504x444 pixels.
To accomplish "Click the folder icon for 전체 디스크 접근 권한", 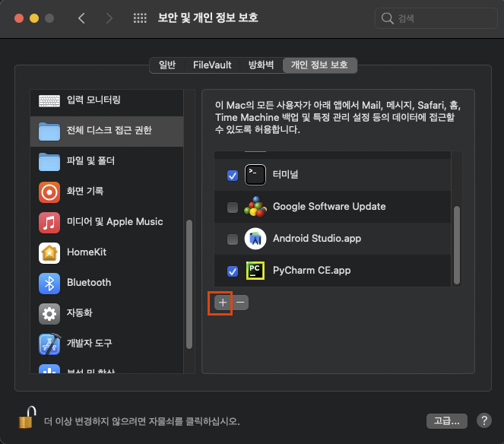I will coord(49,132).
